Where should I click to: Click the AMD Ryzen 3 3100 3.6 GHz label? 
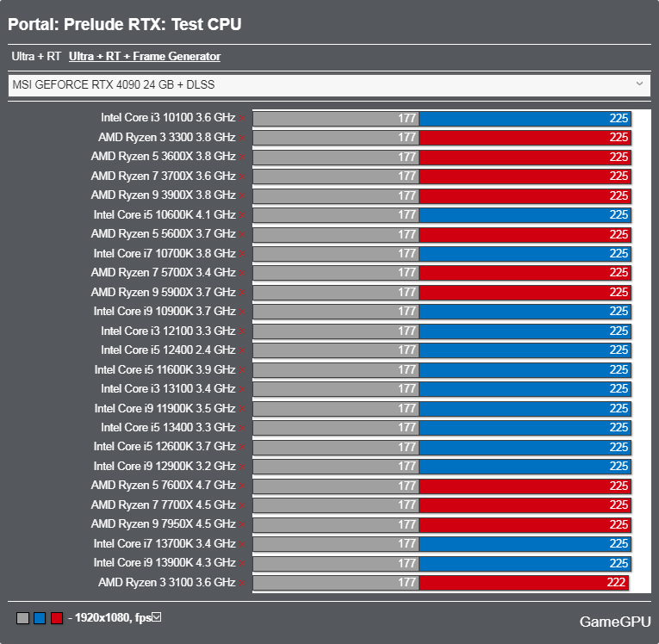tap(167, 582)
